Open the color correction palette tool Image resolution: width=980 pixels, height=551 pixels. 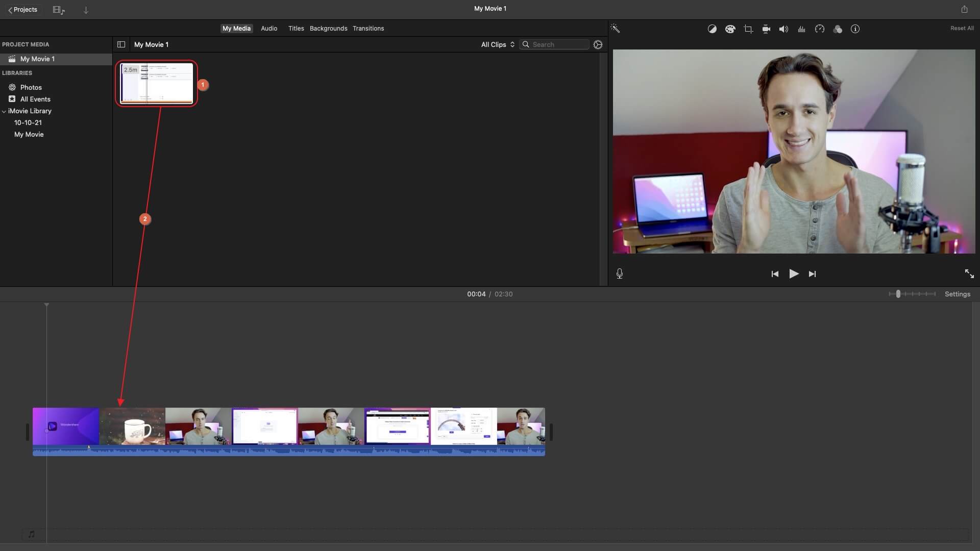pyautogui.click(x=730, y=29)
